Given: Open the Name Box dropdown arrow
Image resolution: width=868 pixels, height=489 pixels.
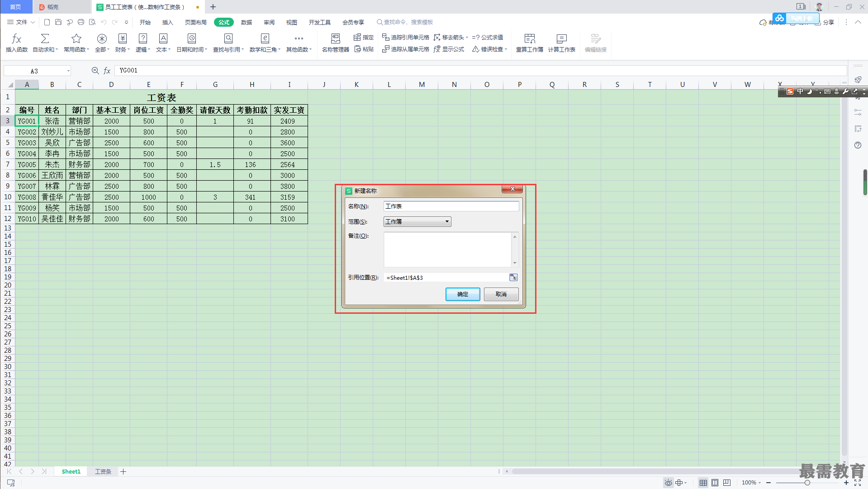Looking at the screenshot, I should (68, 71).
